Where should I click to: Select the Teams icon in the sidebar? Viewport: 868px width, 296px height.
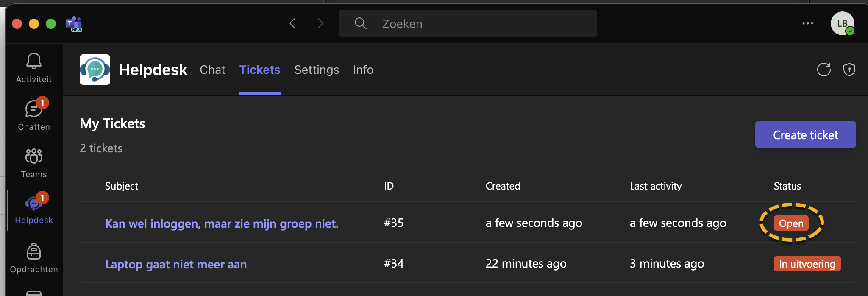34,162
